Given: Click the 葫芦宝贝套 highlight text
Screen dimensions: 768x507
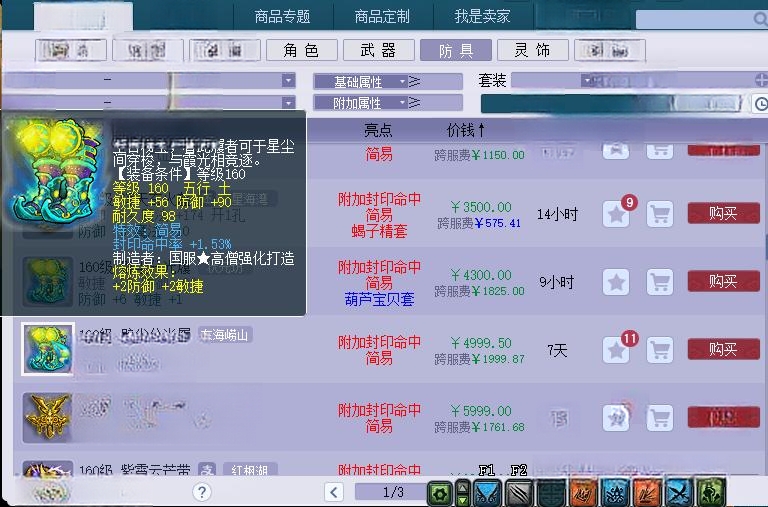Looking at the screenshot, I should pos(379,299).
